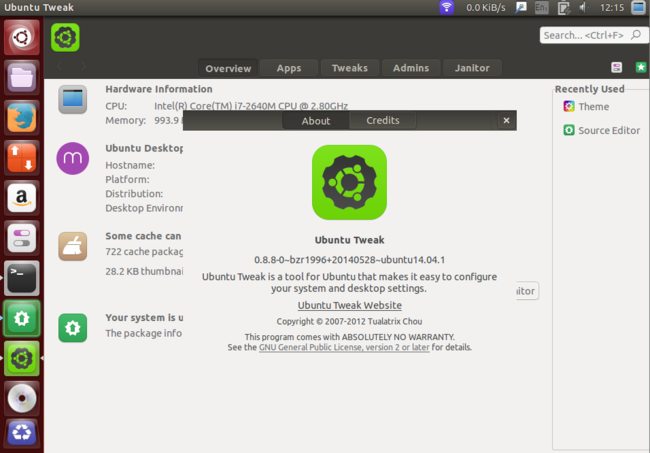650x453 pixels.
Task: Click the preferences icon beside the green star
Action: click(616, 67)
